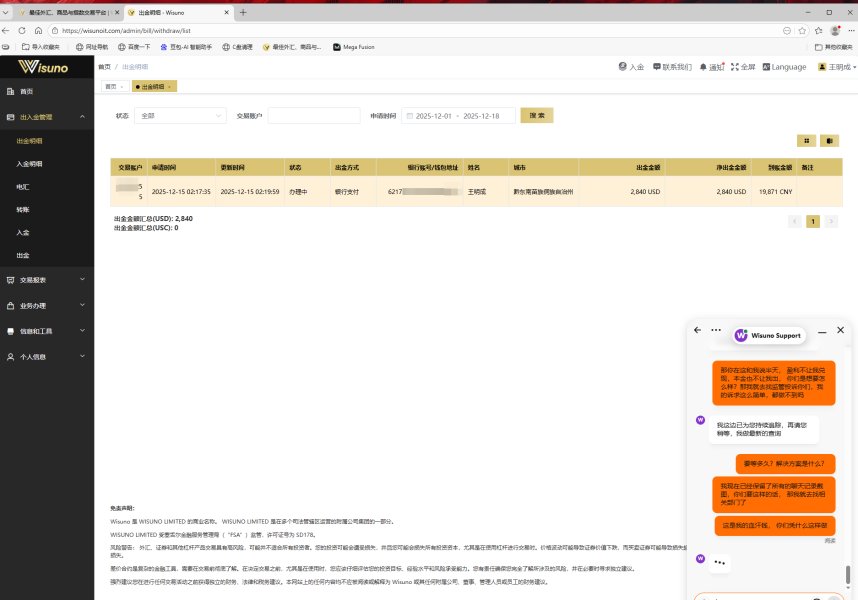Expand the 交易报表 sidebar menu
The height and width of the screenshot is (600, 858).
47,280
